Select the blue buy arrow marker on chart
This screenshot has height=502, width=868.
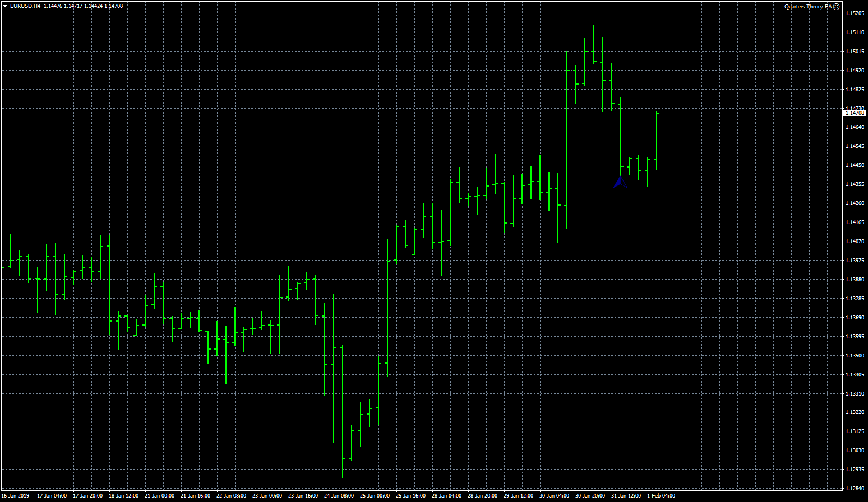(620, 182)
